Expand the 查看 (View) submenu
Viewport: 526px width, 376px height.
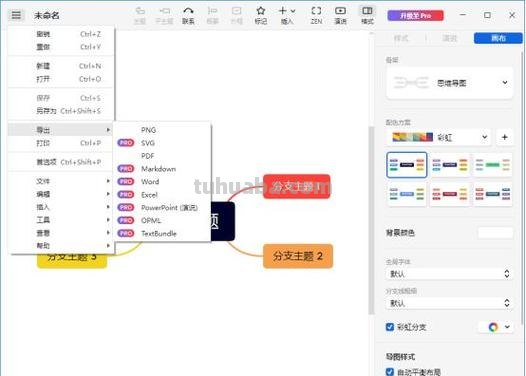tap(61, 233)
